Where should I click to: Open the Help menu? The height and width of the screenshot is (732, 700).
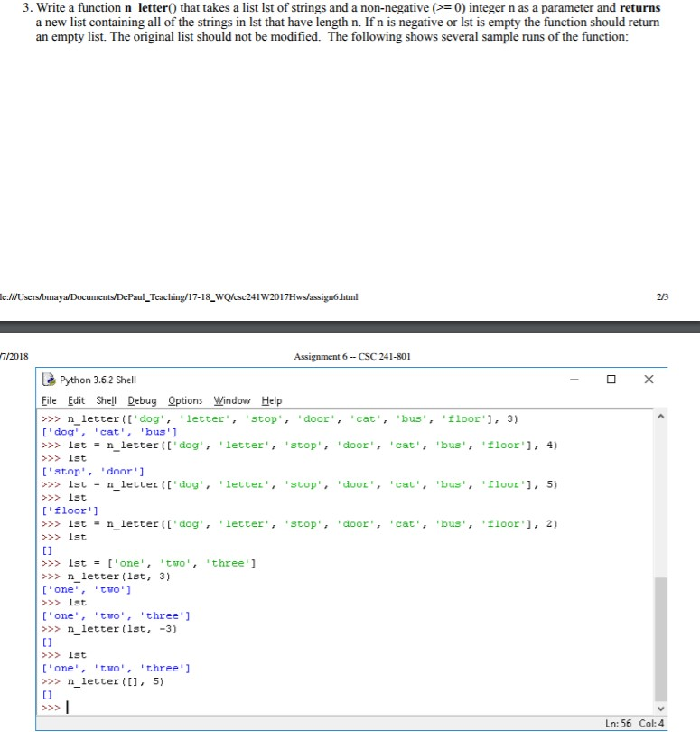point(272,400)
